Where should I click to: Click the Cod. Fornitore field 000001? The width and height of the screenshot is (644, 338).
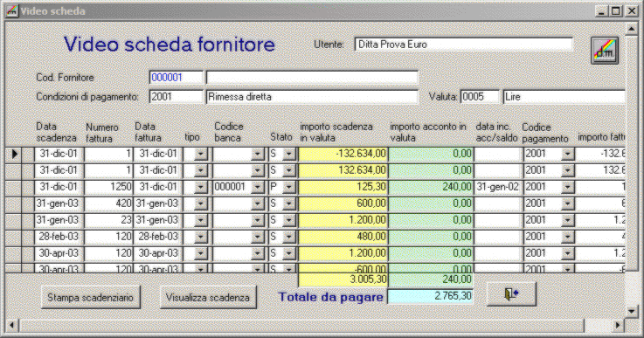[x=176, y=78]
